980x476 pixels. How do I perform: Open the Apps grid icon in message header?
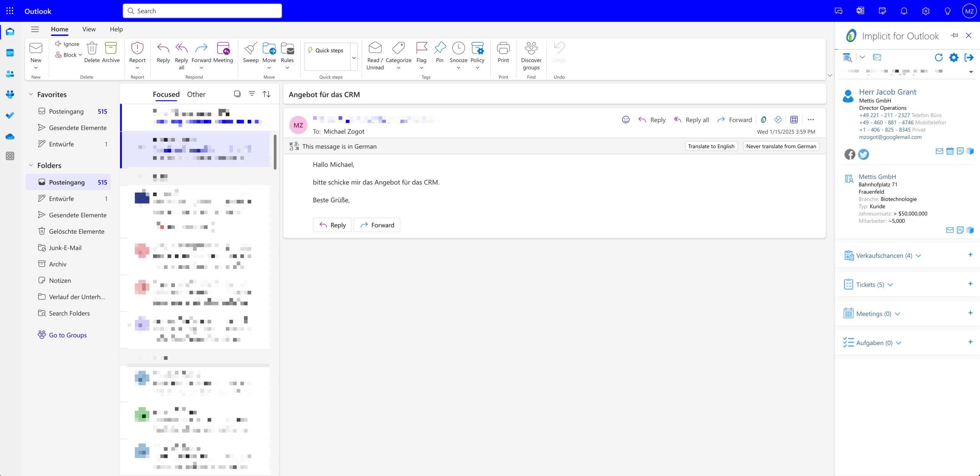pos(794,120)
